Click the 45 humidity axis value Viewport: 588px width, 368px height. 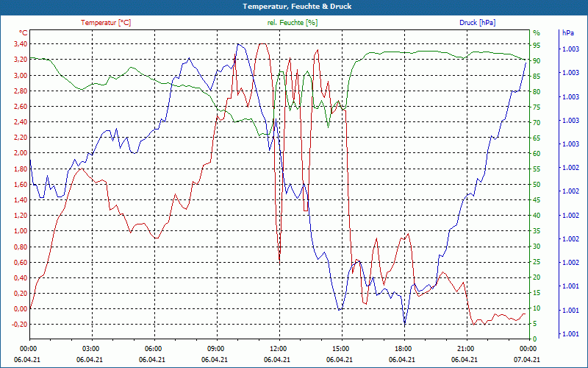(537, 200)
